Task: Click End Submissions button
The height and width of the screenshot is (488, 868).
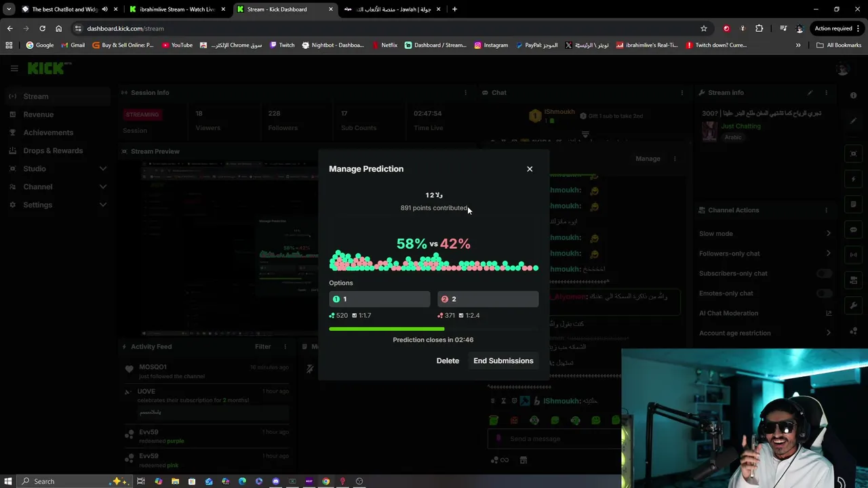Action: point(503,361)
